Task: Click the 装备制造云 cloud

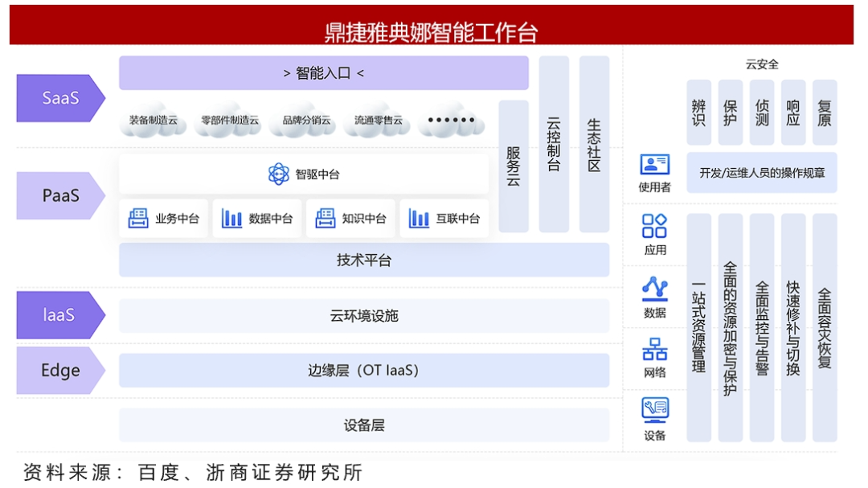Action: (x=154, y=120)
